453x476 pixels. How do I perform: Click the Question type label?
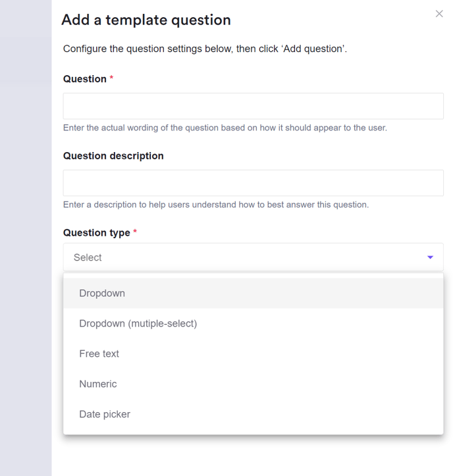click(x=97, y=233)
